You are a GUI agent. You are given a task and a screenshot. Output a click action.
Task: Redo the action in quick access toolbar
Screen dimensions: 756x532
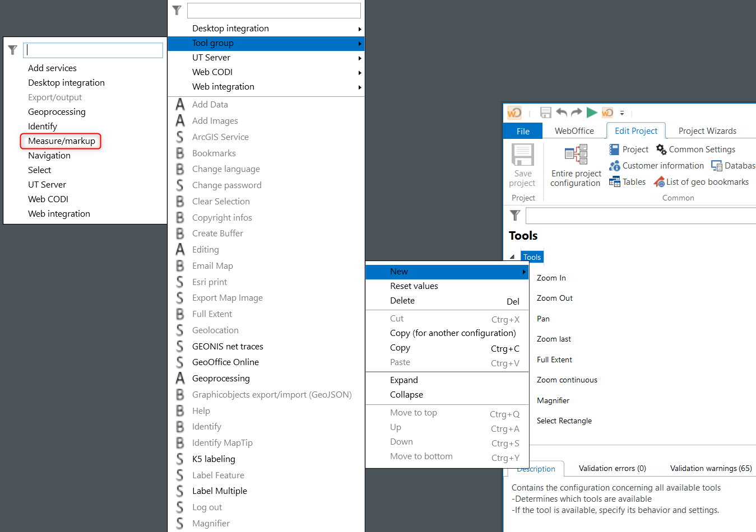tap(576, 113)
